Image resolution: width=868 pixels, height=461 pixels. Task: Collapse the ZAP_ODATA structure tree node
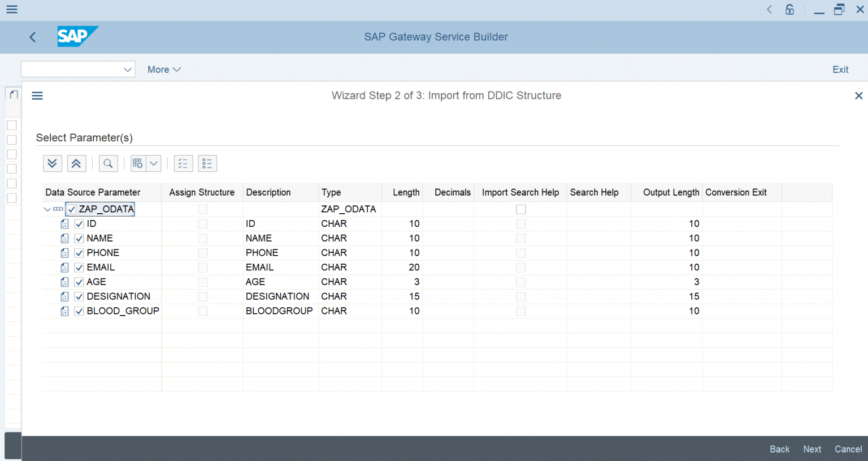click(47, 209)
